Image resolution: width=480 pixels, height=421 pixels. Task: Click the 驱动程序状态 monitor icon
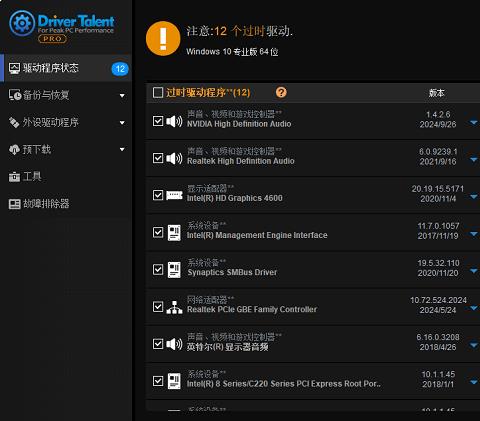(x=14, y=68)
